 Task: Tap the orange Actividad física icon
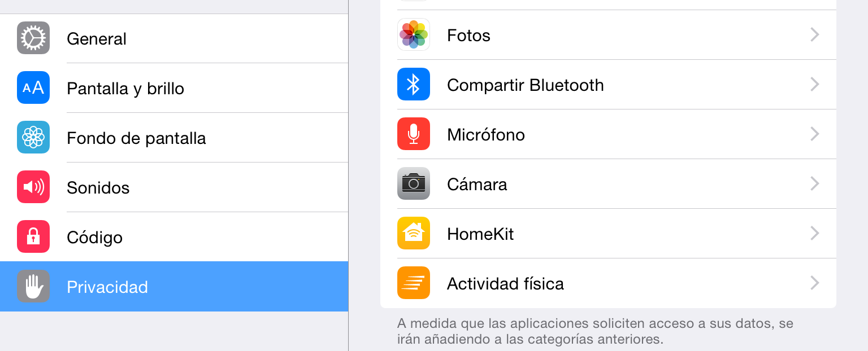(414, 283)
